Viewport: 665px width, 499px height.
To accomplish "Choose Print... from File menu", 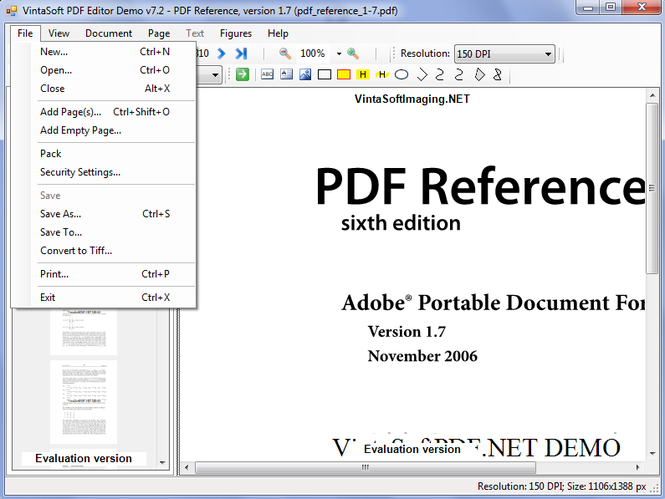I will coord(104,274).
